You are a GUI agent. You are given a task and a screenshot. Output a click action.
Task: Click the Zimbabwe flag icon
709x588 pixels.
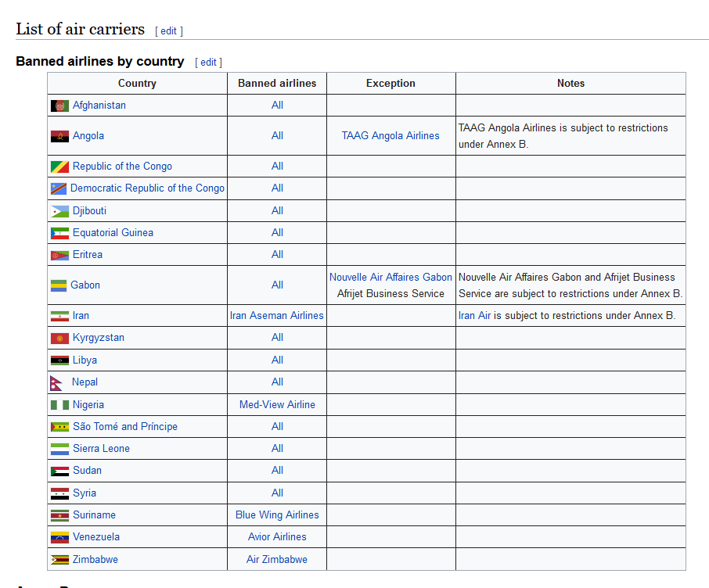pyautogui.click(x=59, y=560)
